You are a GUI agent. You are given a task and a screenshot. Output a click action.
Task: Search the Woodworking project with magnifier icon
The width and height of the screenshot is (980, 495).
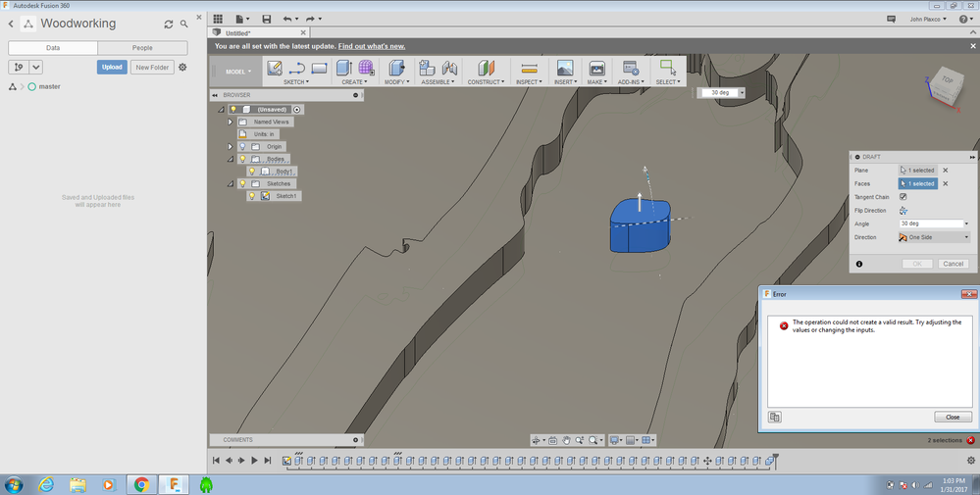pos(183,24)
